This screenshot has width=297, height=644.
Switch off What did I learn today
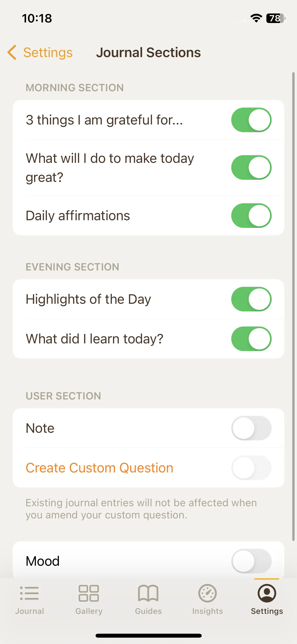point(251,339)
